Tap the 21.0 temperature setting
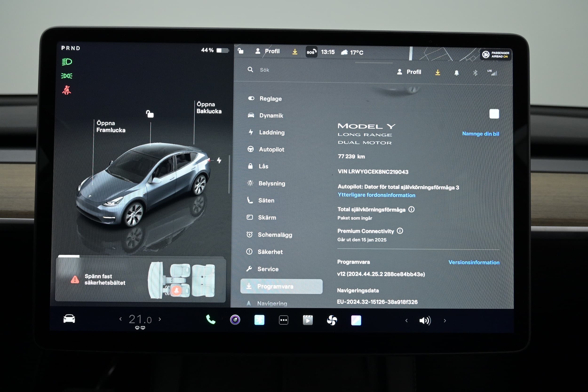588x392 pixels. point(140,319)
